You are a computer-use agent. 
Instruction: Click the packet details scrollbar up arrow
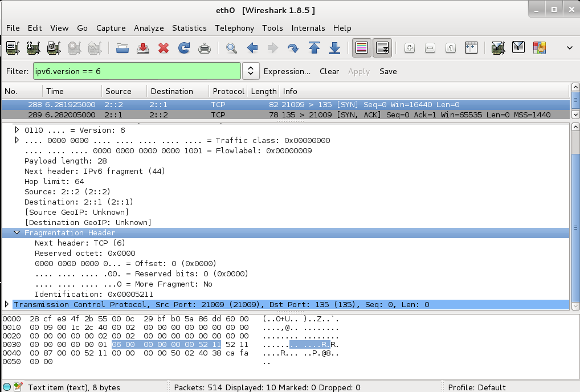click(x=575, y=127)
